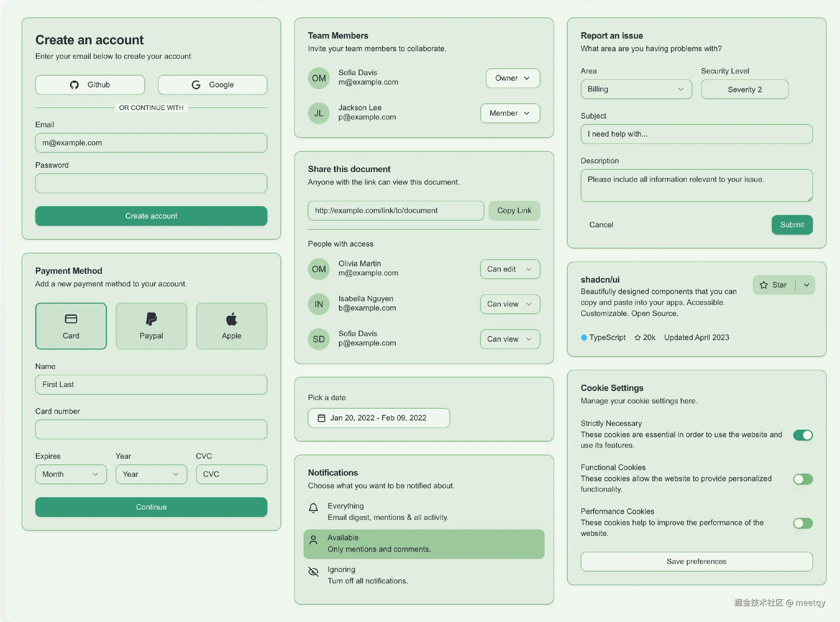Open the Owner role dropdown for Sofia Davis
Screen dimensions: 840x622
tap(513, 78)
